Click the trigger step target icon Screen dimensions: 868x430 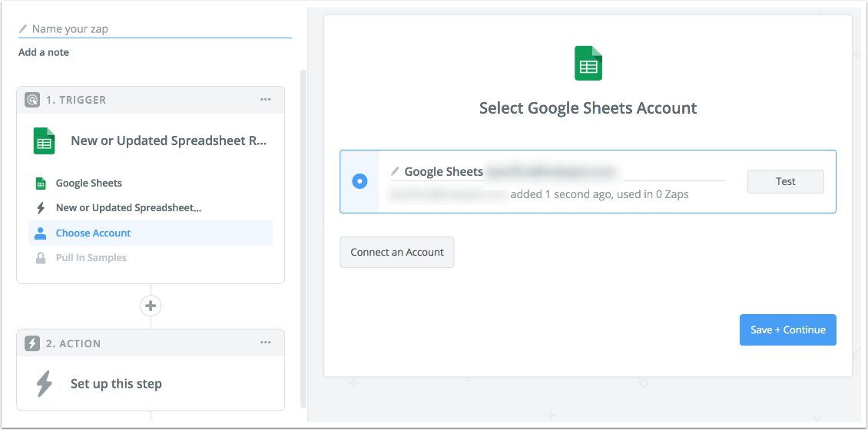[x=32, y=100]
